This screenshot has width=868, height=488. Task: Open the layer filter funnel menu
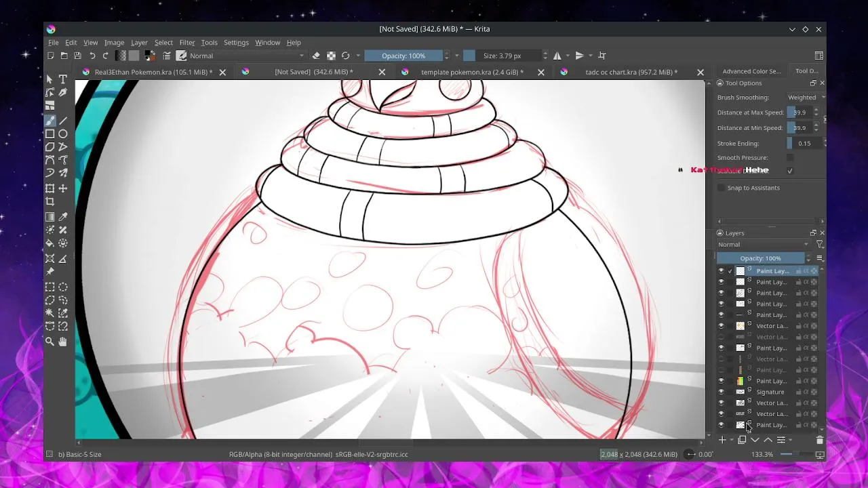pos(820,245)
